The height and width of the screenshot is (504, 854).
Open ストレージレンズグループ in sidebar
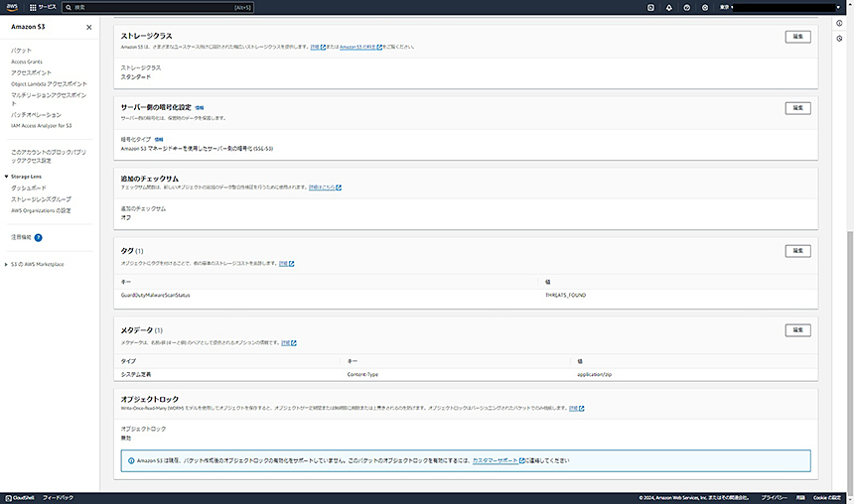click(x=41, y=199)
